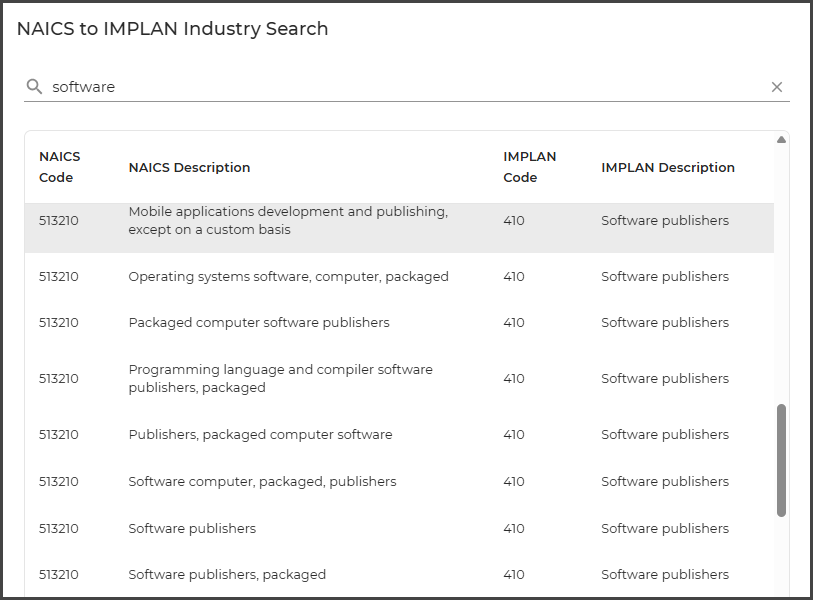Click the NAICS Code column header
813x600 pixels.
point(60,167)
